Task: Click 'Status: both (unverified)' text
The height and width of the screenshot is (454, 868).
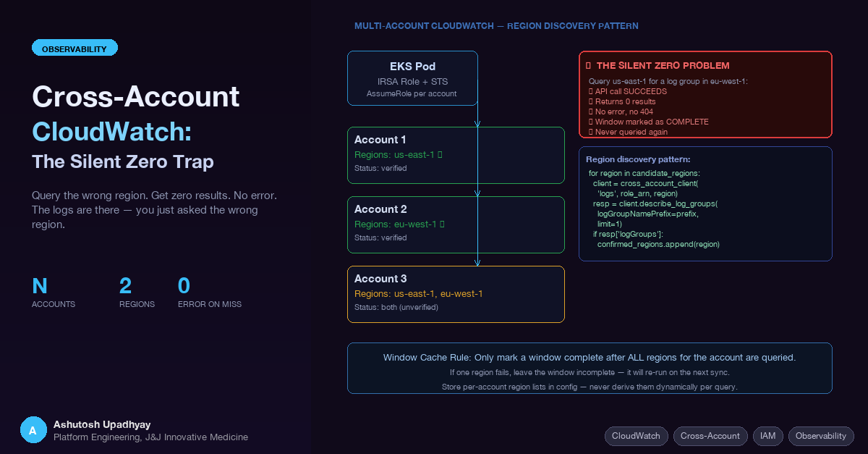Action: click(396, 307)
